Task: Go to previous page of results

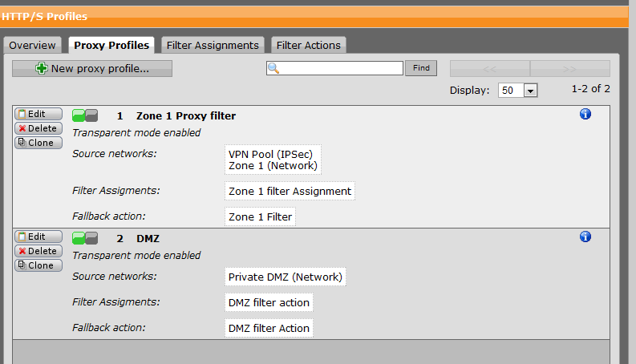Action: click(490, 69)
